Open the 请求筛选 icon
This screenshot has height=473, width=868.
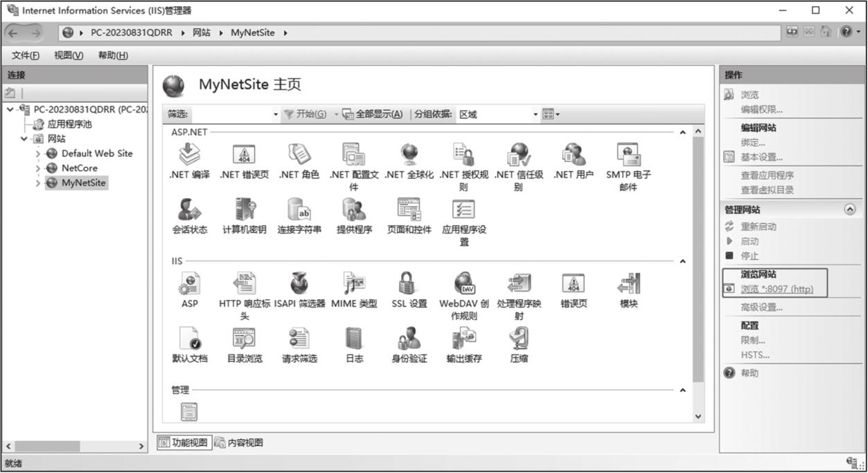coord(299,338)
